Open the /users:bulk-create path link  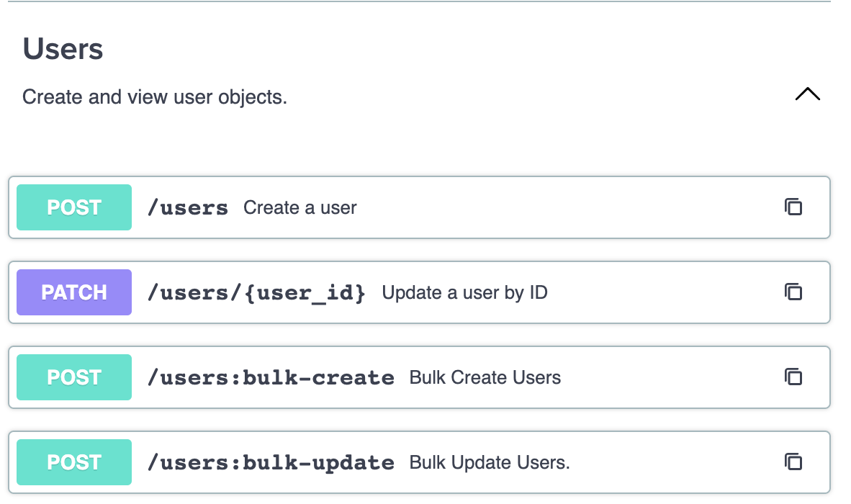271,377
